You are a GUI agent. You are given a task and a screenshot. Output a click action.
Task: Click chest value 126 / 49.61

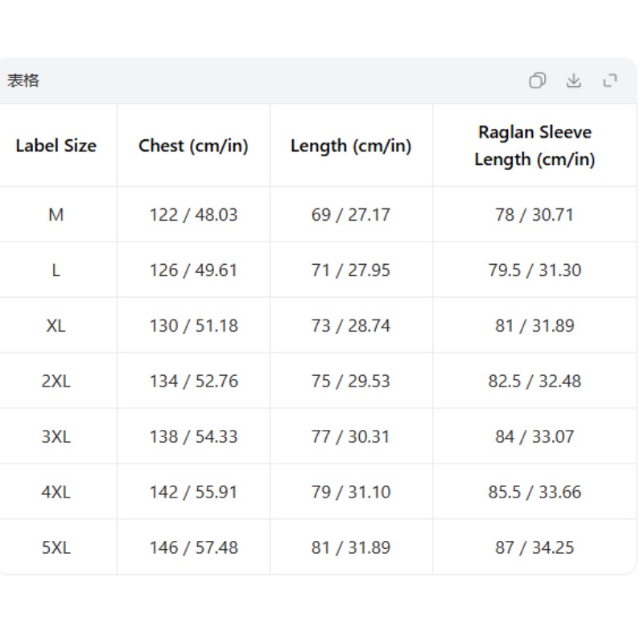pyautogui.click(x=193, y=270)
